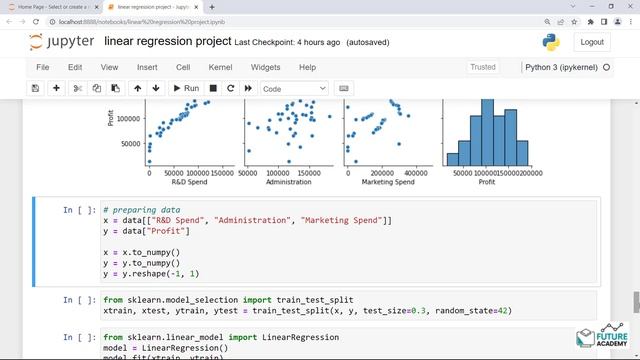Click the Administration scatter plot
Screen dimensions: 640x360
tap(289, 133)
